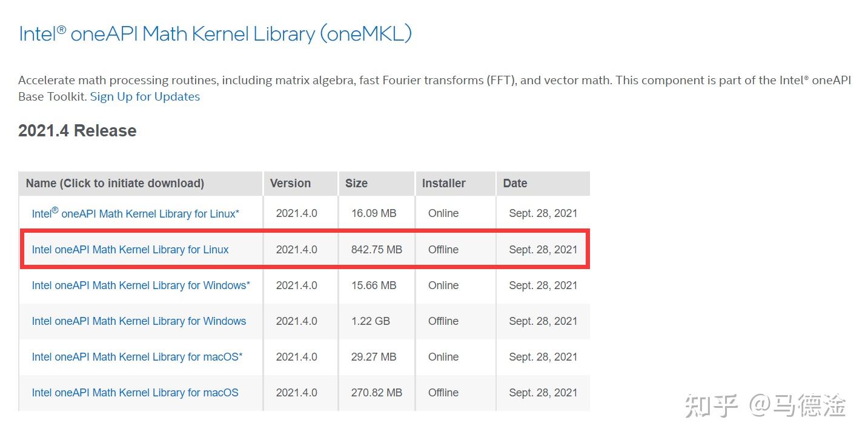The width and height of the screenshot is (868, 440).
Task: Click the 29.27 MB size cell
Action: click(373, 357)
